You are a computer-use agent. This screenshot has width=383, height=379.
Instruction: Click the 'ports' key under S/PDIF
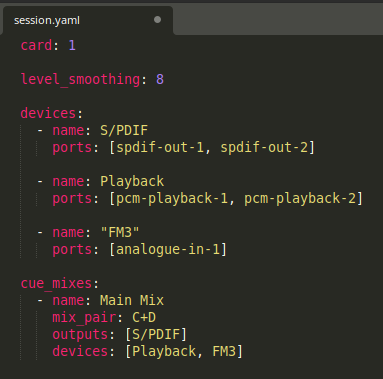pyautogui.click(x=72, y=147)
